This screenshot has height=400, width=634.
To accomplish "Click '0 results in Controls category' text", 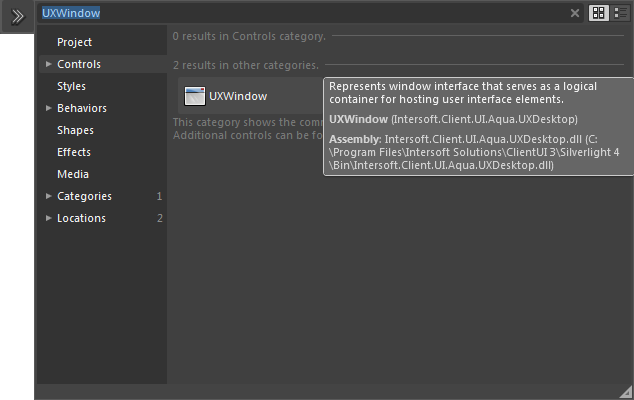I will click(249, 36).
